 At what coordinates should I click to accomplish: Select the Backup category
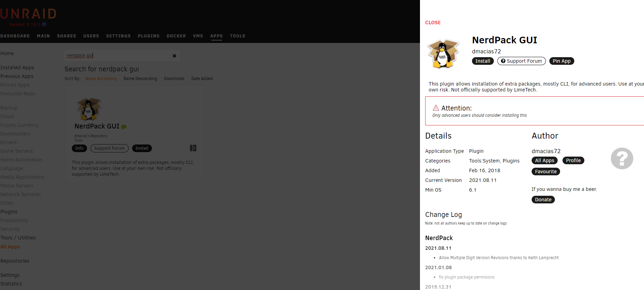pos(9,108)
